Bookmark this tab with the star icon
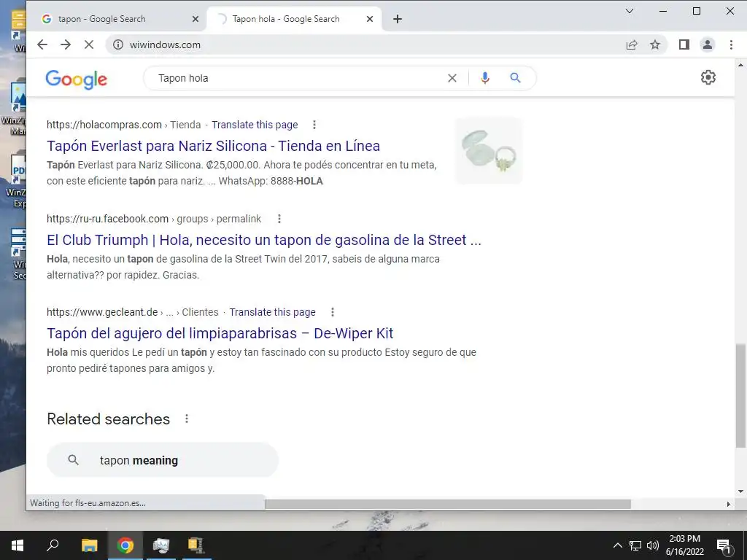 coord(655,44)
